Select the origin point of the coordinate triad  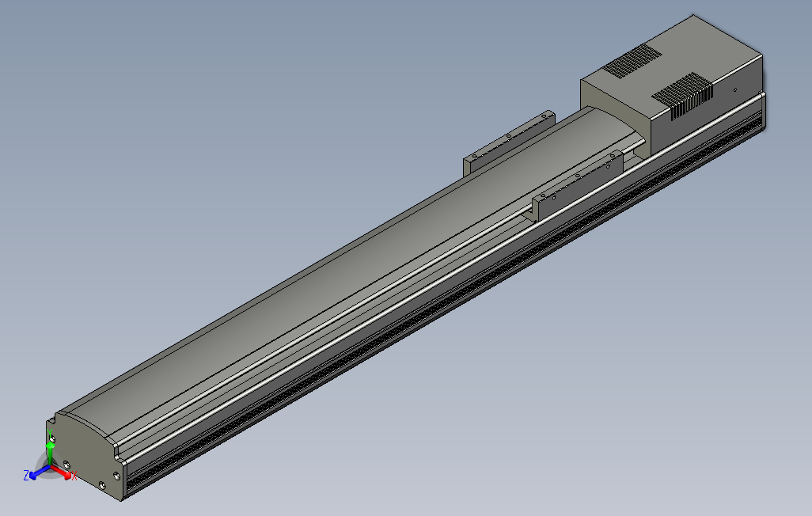[x=50, y=466]
